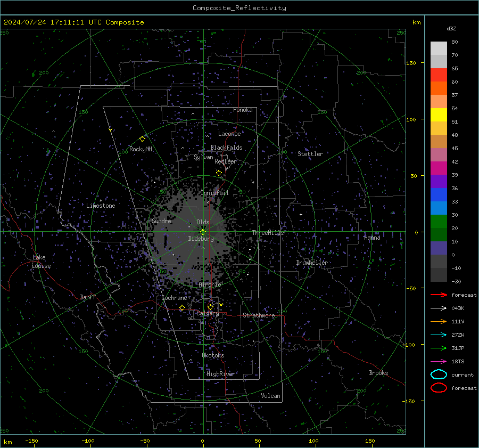
Task: Click the Sylvan town label
Action: click(x=203, y=157)
